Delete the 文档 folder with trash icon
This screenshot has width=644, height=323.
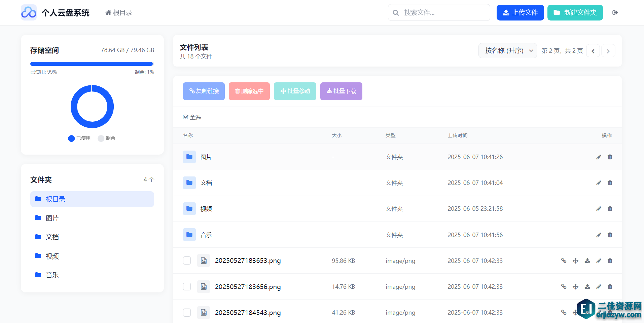610,183
